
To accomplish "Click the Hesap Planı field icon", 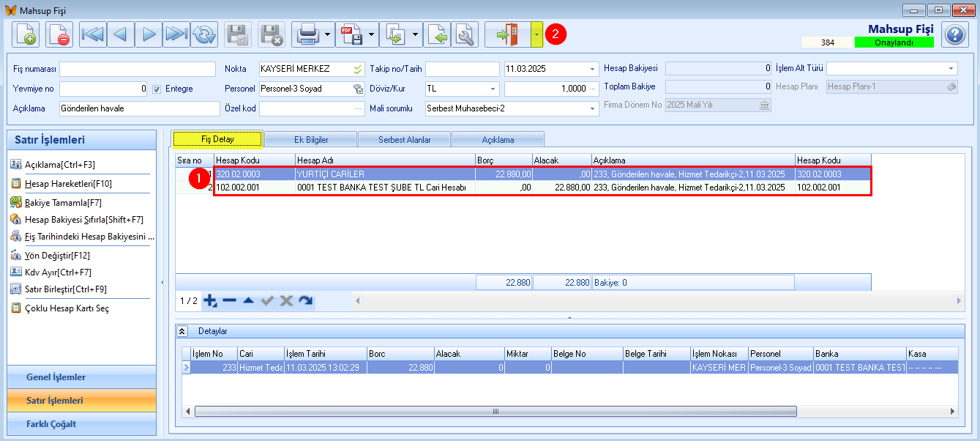I will [x=951, y=86].
